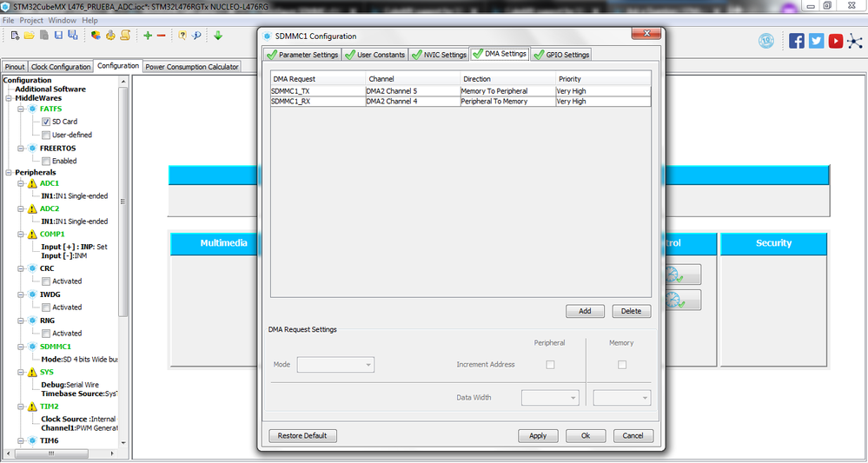Click the SYS warning triangle icon
Screen dimensions: 868x463
(33, 373)
